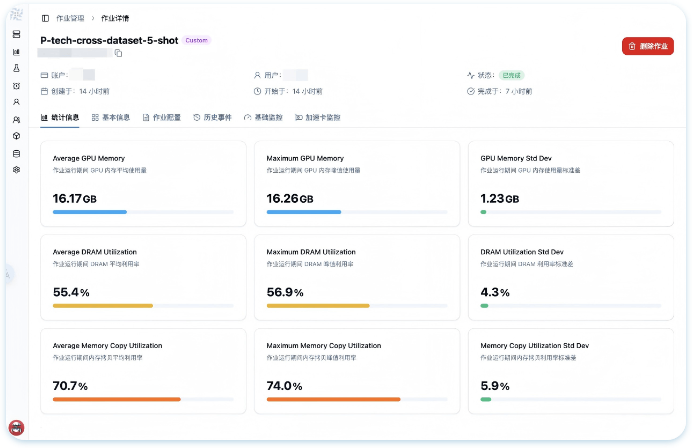Click the red avatar icon at bottom left

pos(16,428)
